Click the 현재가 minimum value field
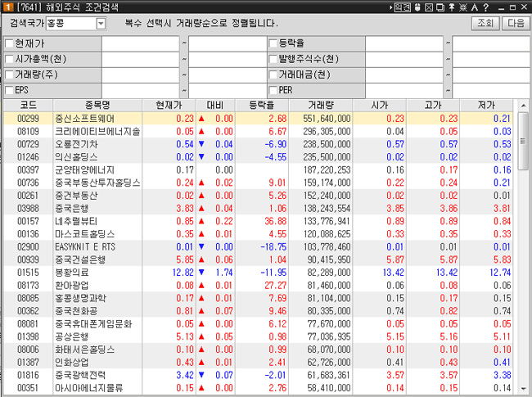 pos(141,43)
